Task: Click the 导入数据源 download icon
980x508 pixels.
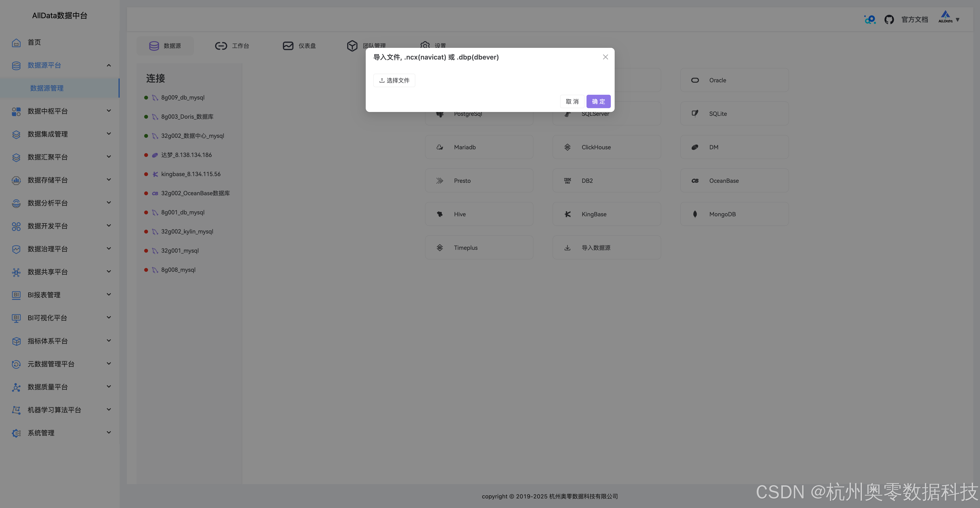Action: coord(567,247)
